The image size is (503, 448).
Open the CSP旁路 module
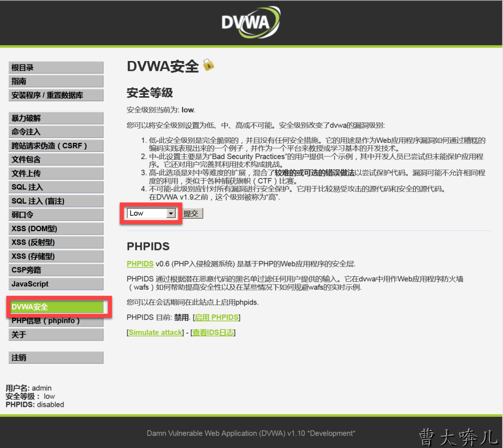point(56,269)
